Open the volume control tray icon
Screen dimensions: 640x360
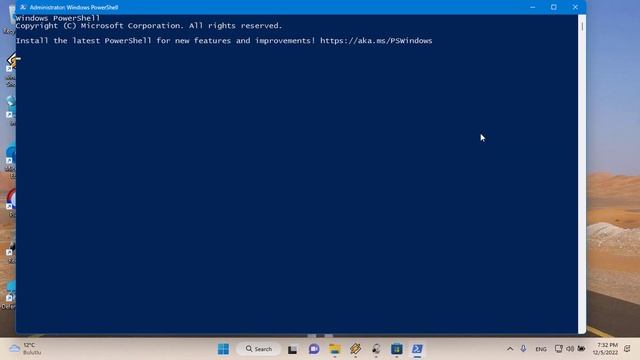coord(570,349)
